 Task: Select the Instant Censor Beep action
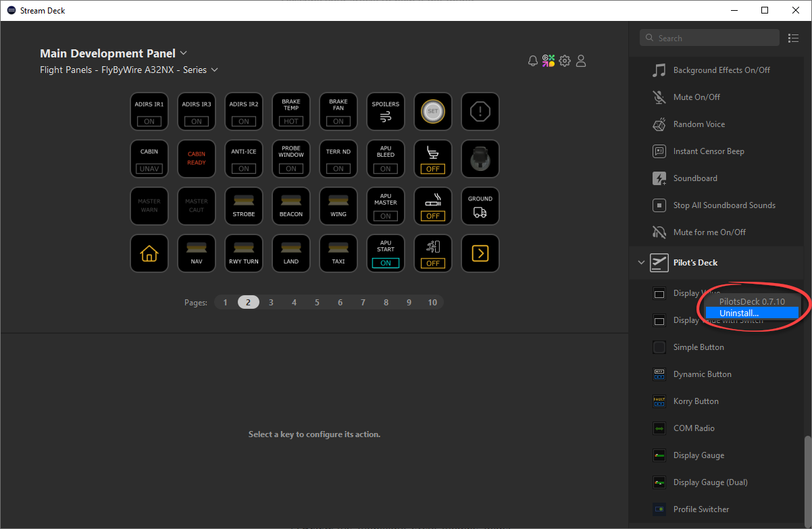point(717,151)
